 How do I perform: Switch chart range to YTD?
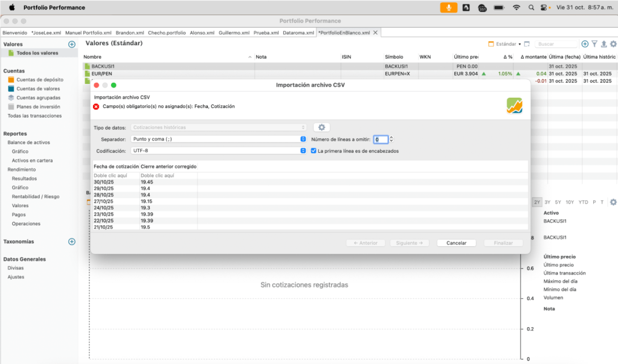583,202
